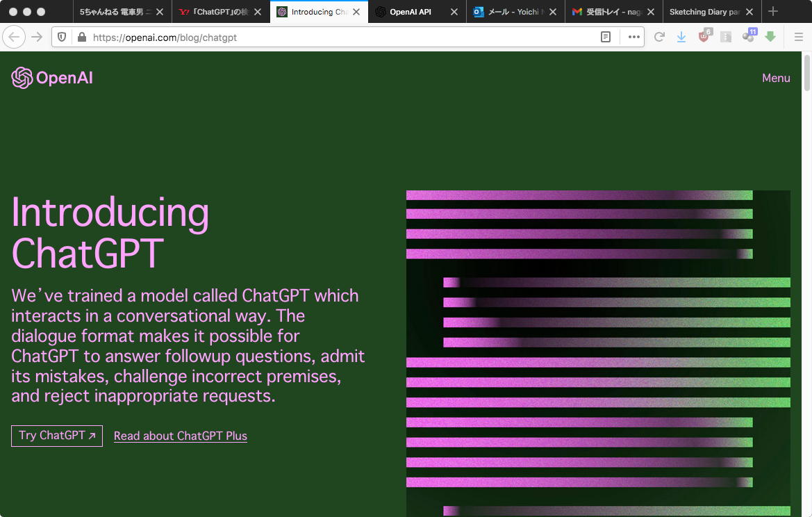The width and height of the screenshot is (812, 517).
Task: Close the Gmail 受信トレイ tab
Action: pyautogui.click(x=651, y=12)
